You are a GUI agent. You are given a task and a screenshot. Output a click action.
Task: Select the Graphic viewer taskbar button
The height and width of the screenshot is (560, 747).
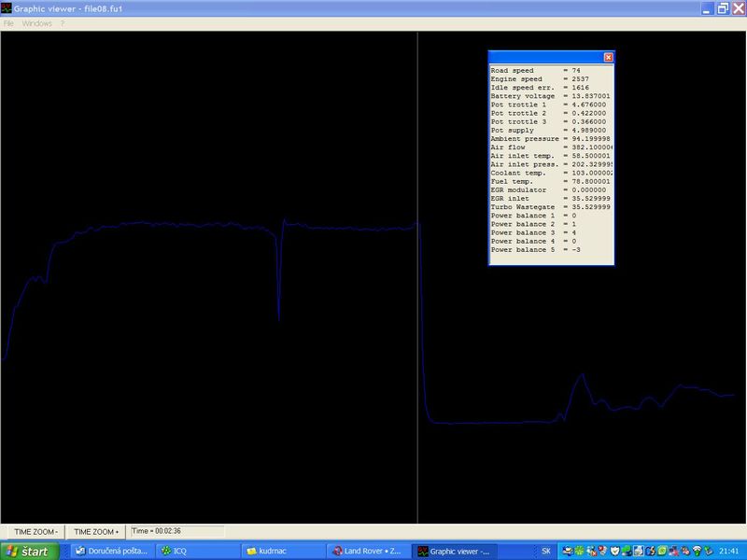click(x=454, y=552)
